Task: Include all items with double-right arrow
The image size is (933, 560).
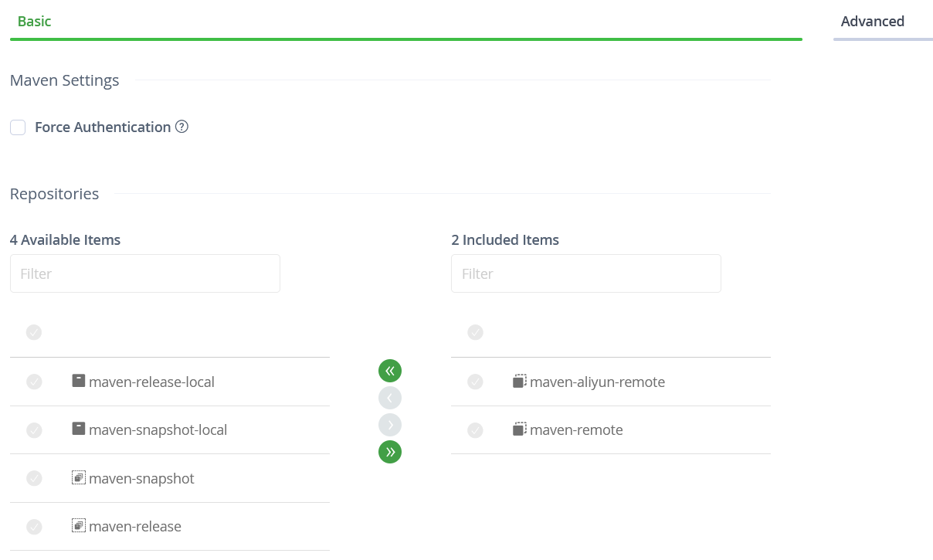Action: coord(390,452)
